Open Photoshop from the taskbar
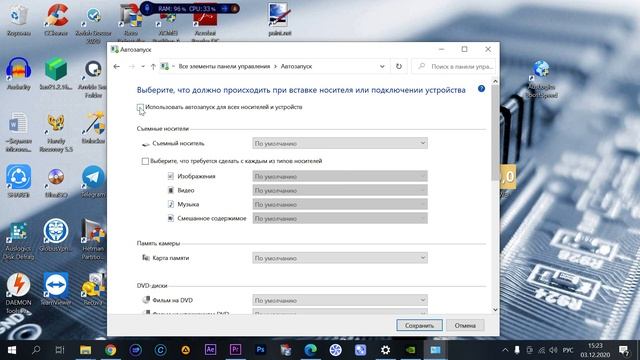The height and width of the screenshot is (360, 640). [x=260, y=350]
